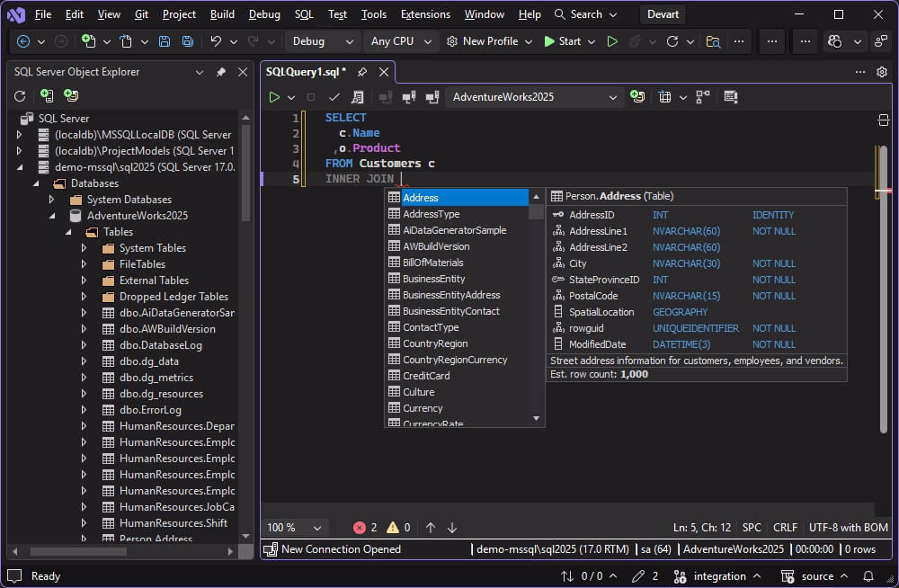
Task: Execute the query with the green play icon
Action: point(274,97)
